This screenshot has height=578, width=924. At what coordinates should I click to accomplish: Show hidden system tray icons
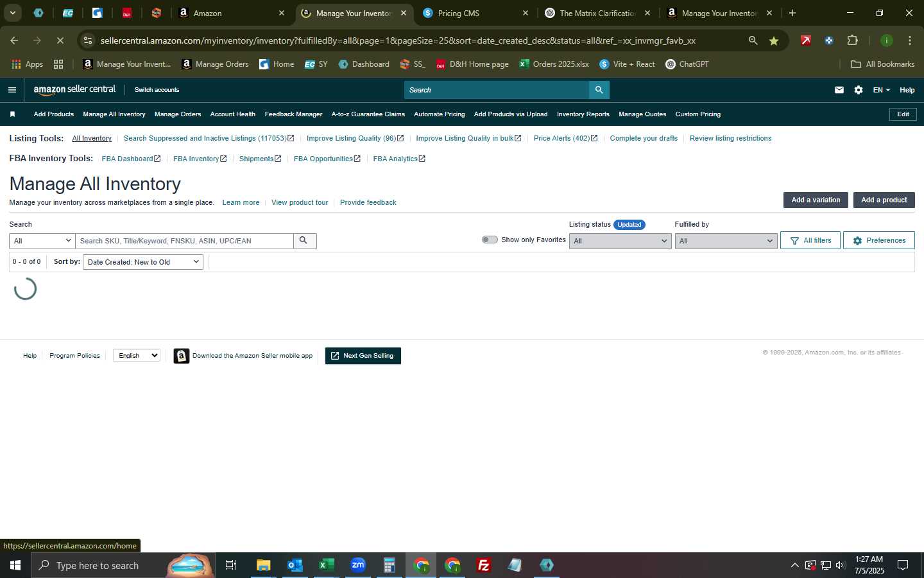coord(794,565)
